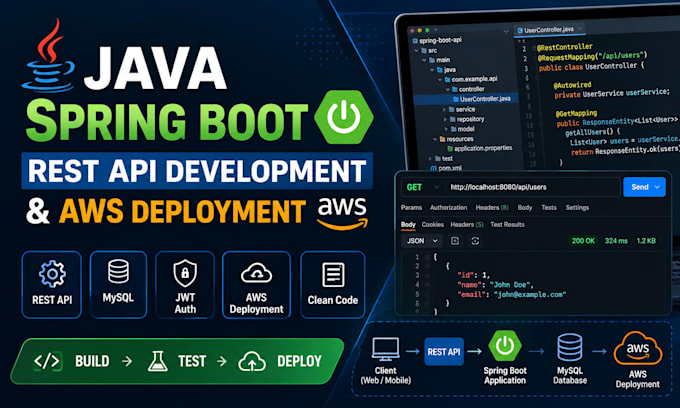Select the AWS Deployment cloud feature card
Viewport: 680px width, 408px height.
pos(256,284)
